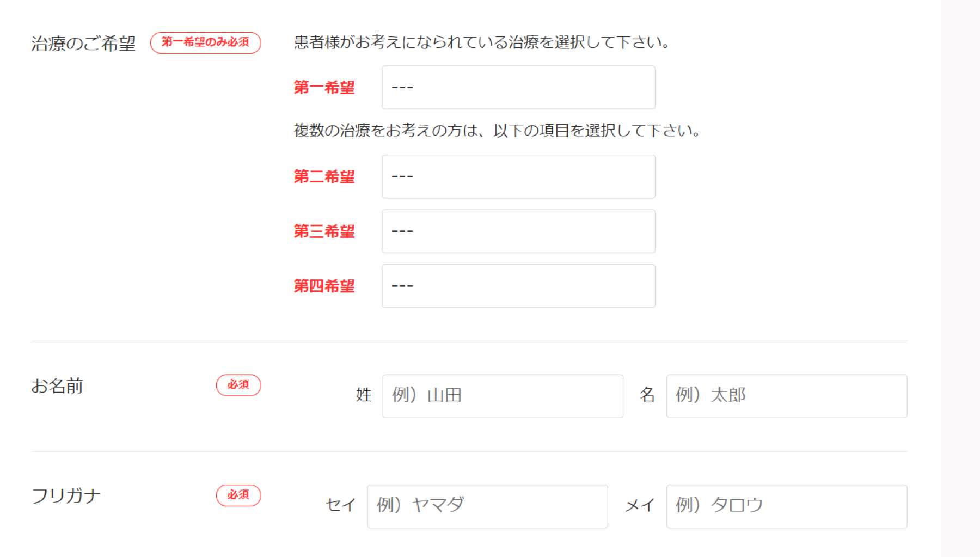Click the セイ field showing ヤマダ
This screenshot has height=557, width=980.
[x=487, y=506]
